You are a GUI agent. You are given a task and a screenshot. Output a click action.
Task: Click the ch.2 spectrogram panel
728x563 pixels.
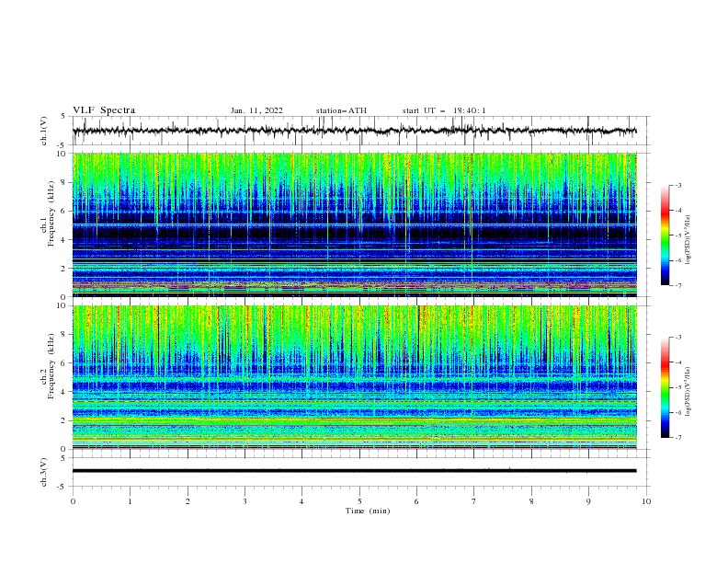355,377
